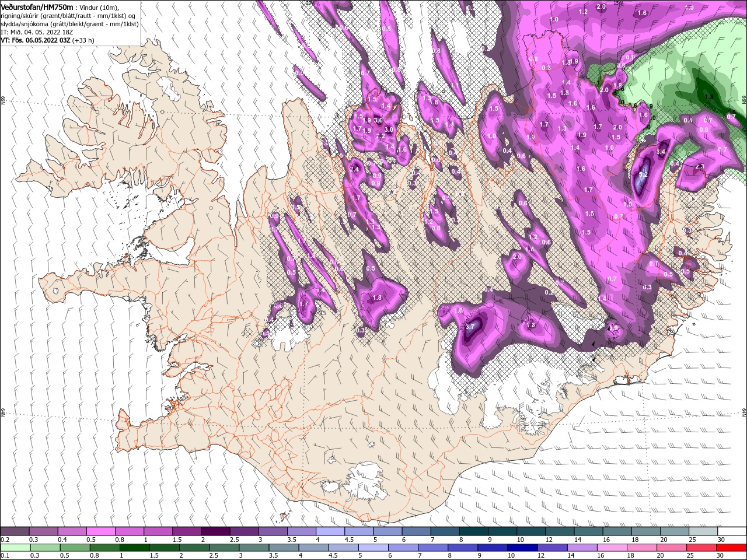Select the '30' label in the rain legend row

click(721, 556)
